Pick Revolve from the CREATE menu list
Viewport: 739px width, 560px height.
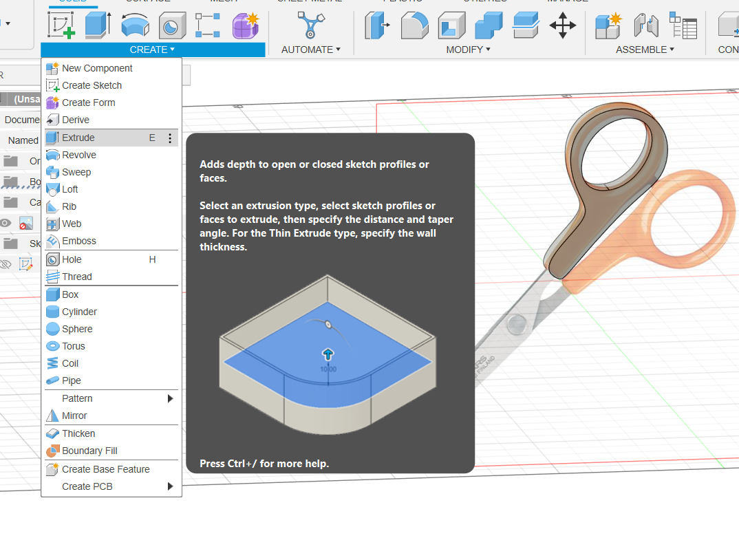(111, 155)
